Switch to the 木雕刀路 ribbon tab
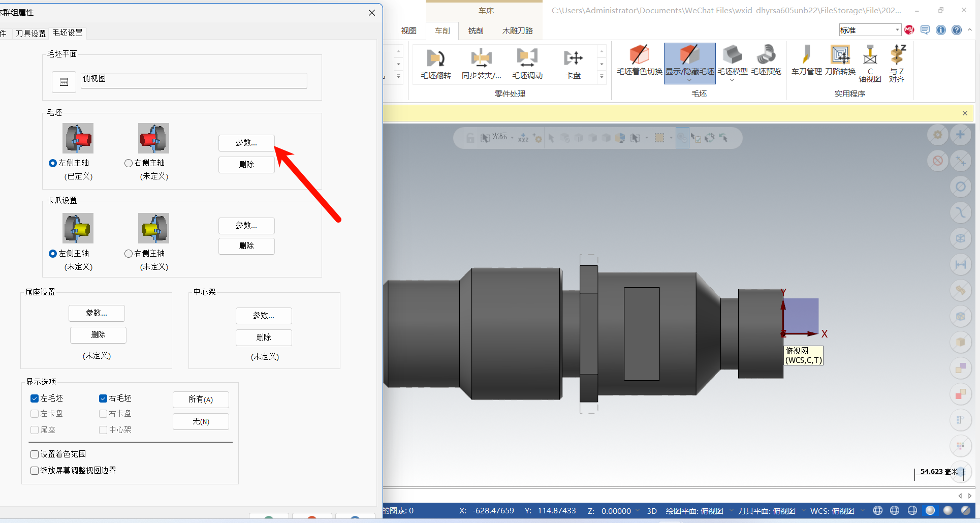The height and width of the screenshot is (523, 980). [518, 31]
